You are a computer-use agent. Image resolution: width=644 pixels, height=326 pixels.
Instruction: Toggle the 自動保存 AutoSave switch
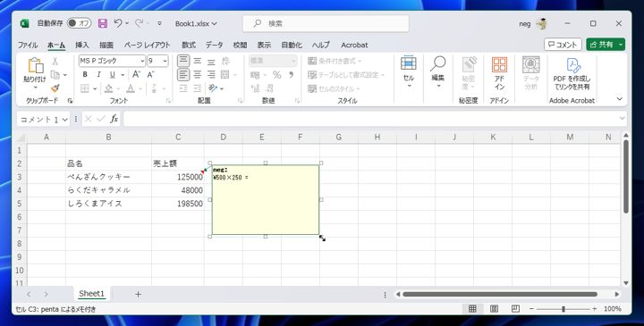79,23
